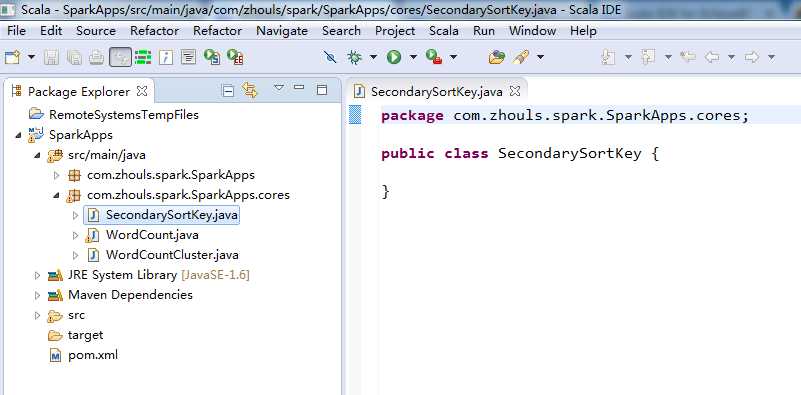Click the Save All icon
The width and height of the screenshot is (801, 395).
(x=74, y=57)
